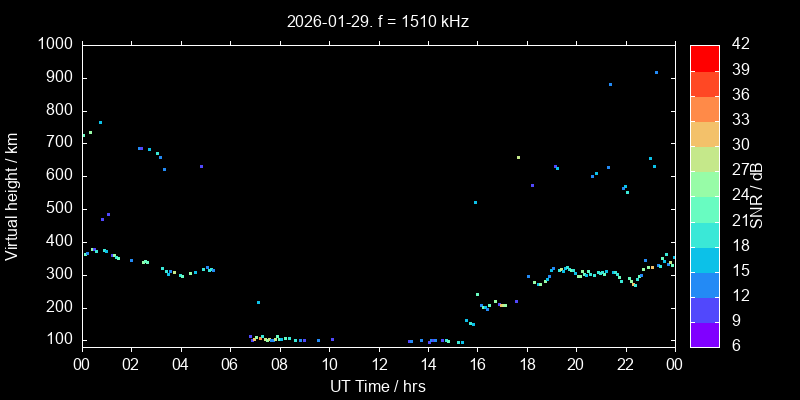Click the 1000 tick label on height axis
Screen dimensions: 800x400
pos(54,44)
